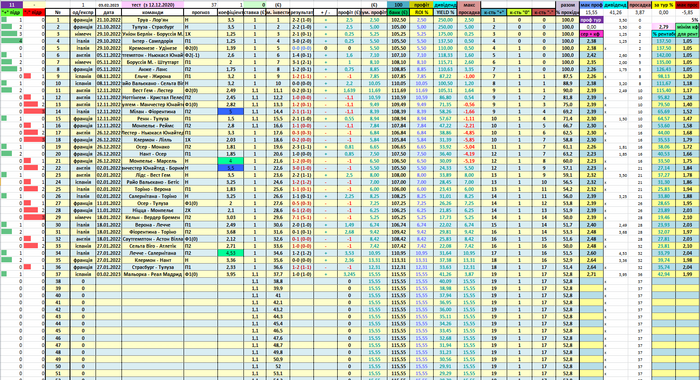
Task: Select match cell 'Труа - Лор'ян'
Action: [152, 20]
